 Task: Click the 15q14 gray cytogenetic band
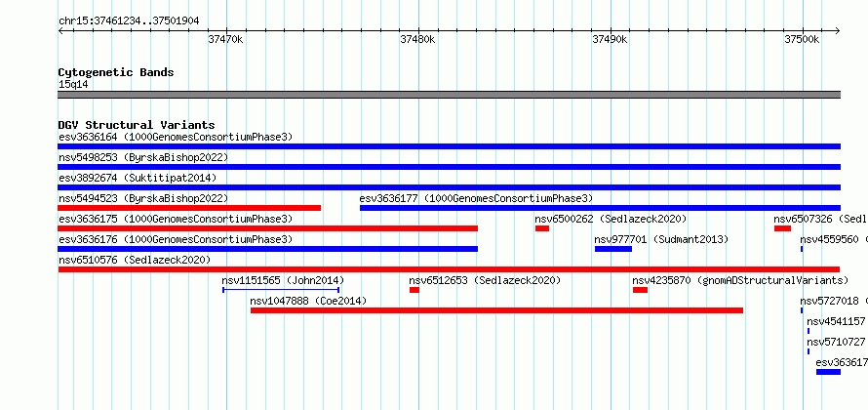[449, 95]
